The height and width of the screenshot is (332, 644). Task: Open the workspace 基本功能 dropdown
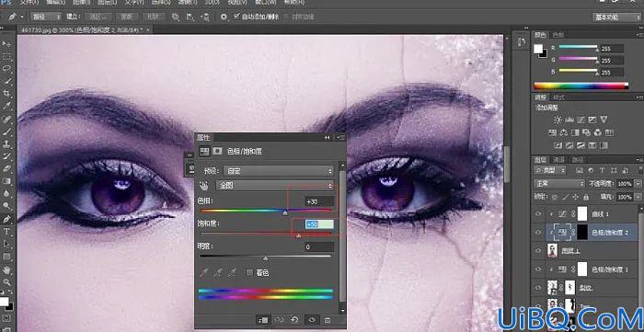(x=616, y=17)
